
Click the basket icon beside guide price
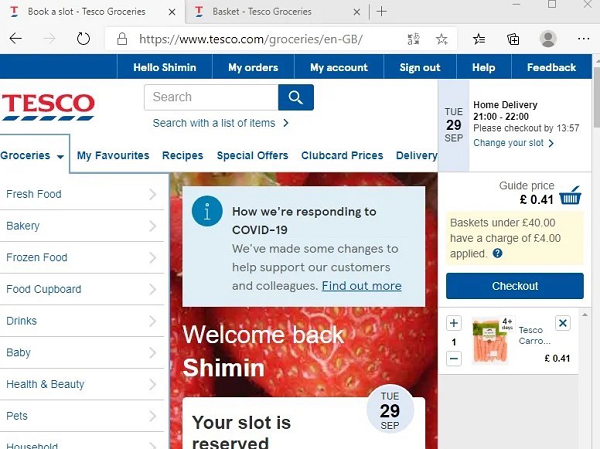click(570, 196)
